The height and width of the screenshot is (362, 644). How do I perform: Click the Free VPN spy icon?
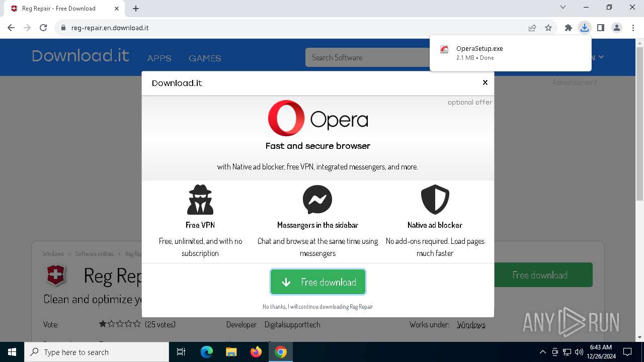pyautogui.click(x=200, y=200)
